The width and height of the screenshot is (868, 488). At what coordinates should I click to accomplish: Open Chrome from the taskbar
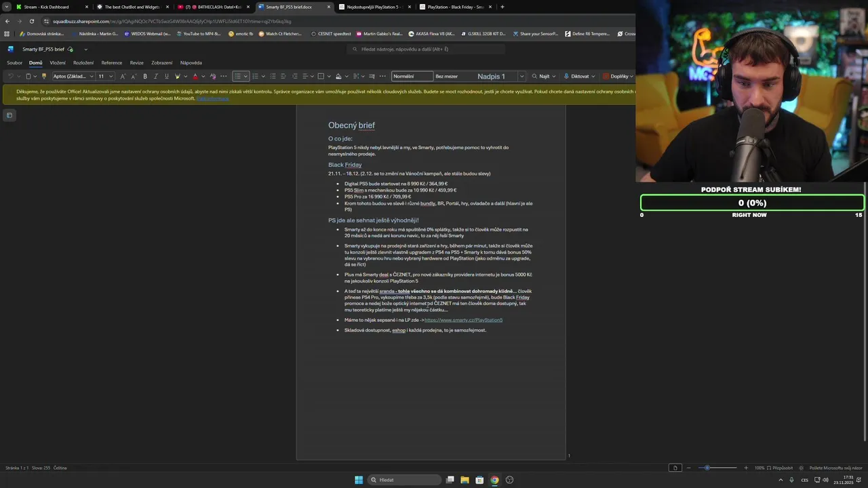(494, 480)
